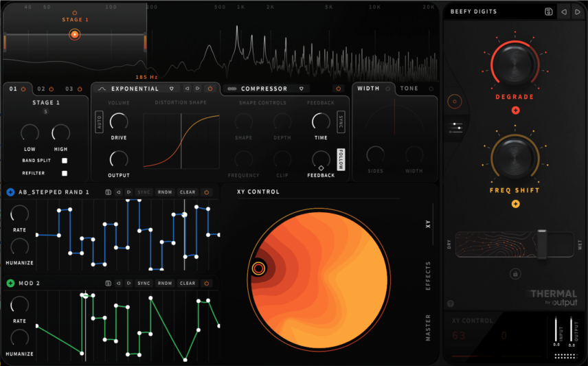588x366 pixels.
Task: Click Clear for Mod 2
Action: click(188, 283)
